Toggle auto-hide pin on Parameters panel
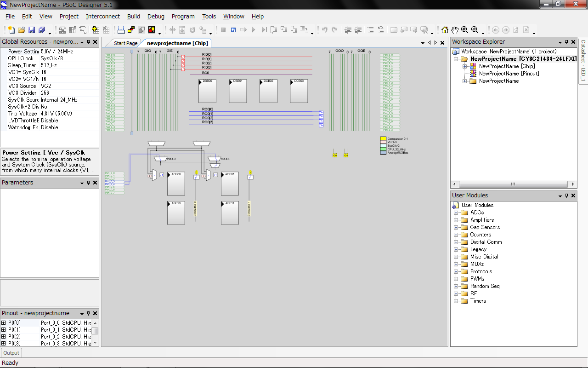The height and width of the screenshot is (368, 588). [89, 183]
